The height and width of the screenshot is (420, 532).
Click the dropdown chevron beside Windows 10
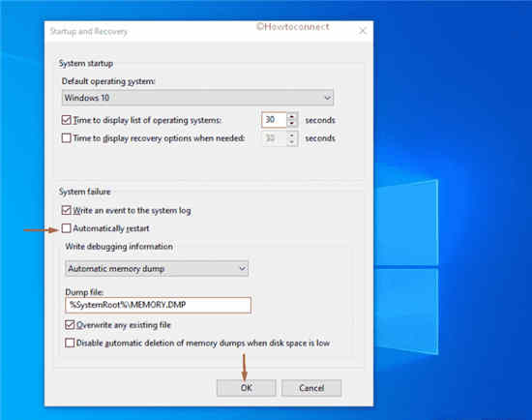pos(327,98)
